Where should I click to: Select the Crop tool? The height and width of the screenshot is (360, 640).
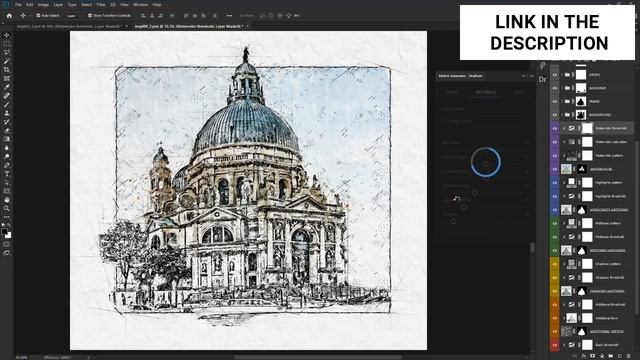(x=7, y=70)
